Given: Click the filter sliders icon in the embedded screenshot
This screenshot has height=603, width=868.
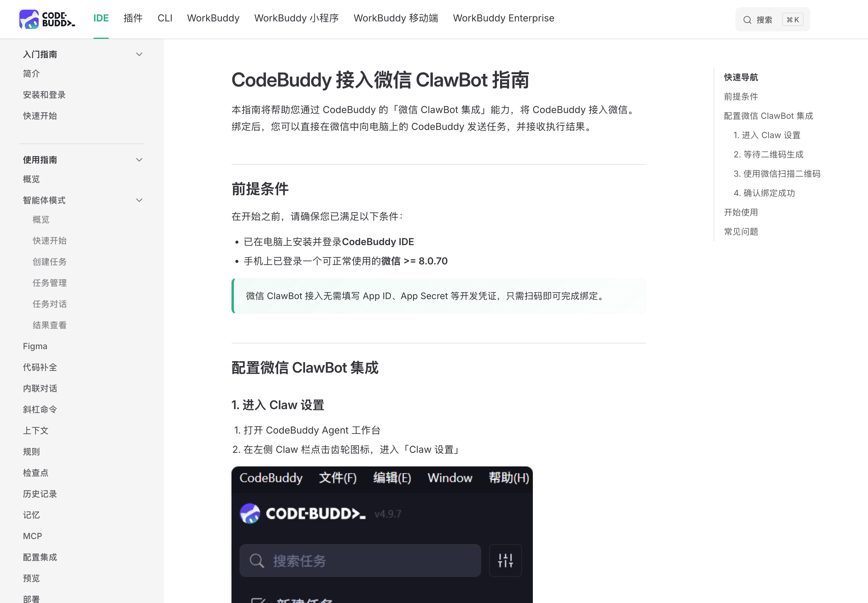Looking at the screenshot, I should [505, 560].
